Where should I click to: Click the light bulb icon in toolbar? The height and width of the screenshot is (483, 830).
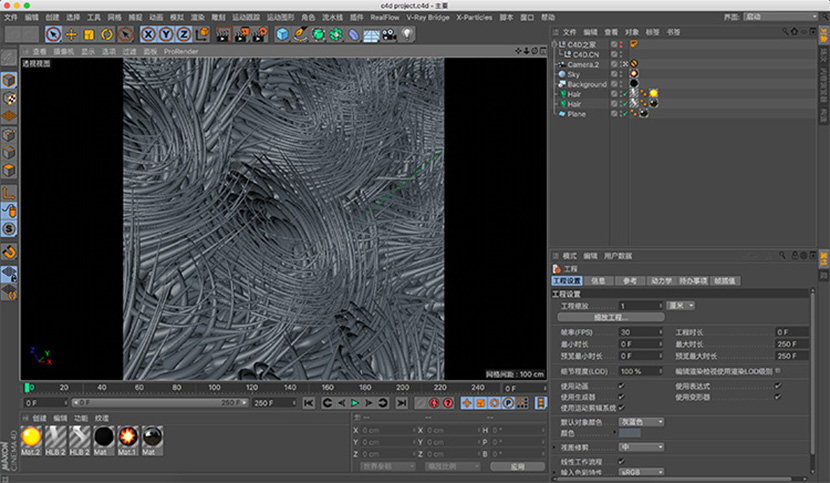406,34
